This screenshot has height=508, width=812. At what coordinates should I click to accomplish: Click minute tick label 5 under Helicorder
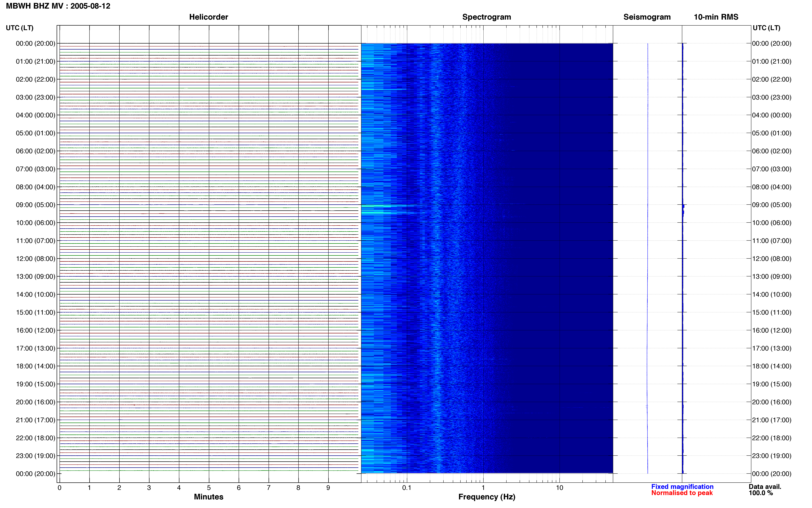click(209, 488)
